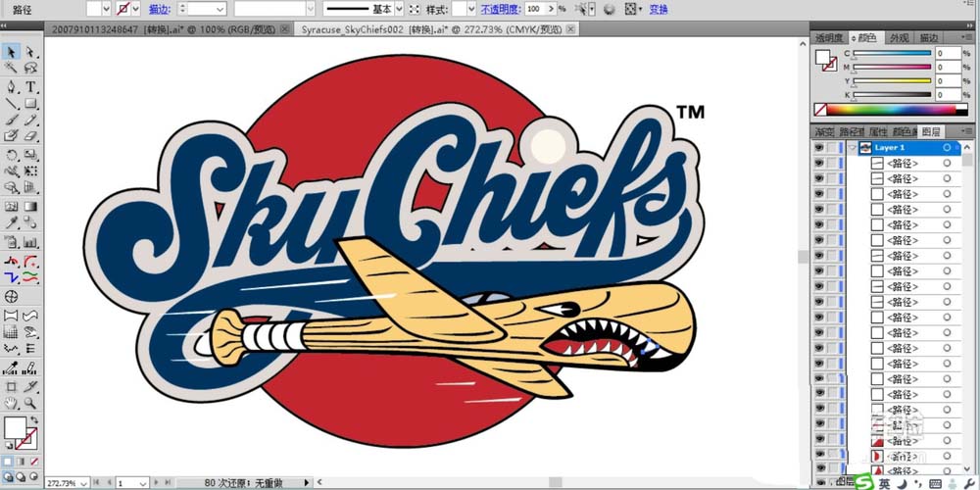Open the stroke color dropdown in control bar

tap(135, 9)
